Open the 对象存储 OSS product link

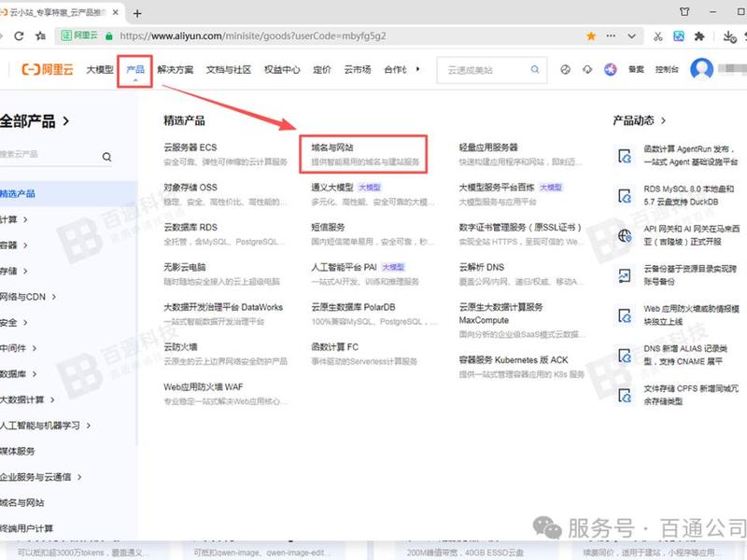pos(190,188)
